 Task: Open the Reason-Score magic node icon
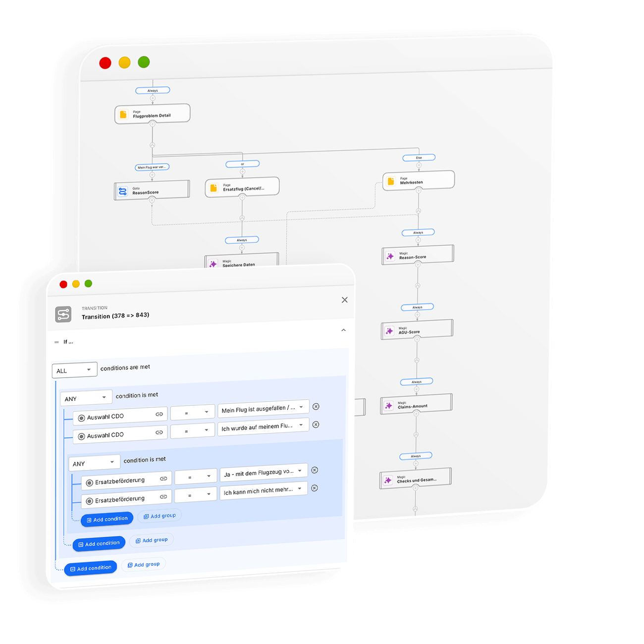click(x=390, y=256)
